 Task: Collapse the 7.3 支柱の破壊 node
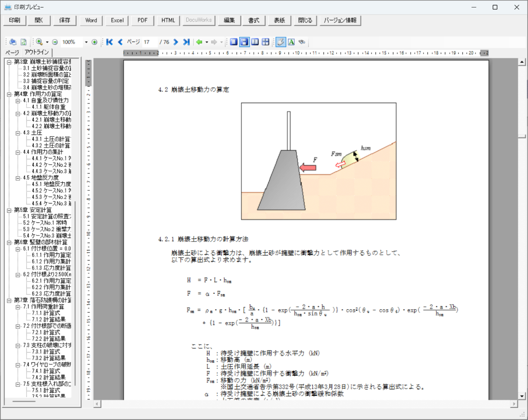[18, 345]
